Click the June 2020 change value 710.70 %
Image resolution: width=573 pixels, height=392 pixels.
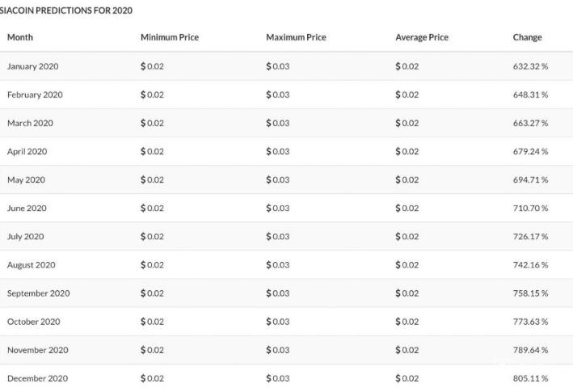(530, 209)
